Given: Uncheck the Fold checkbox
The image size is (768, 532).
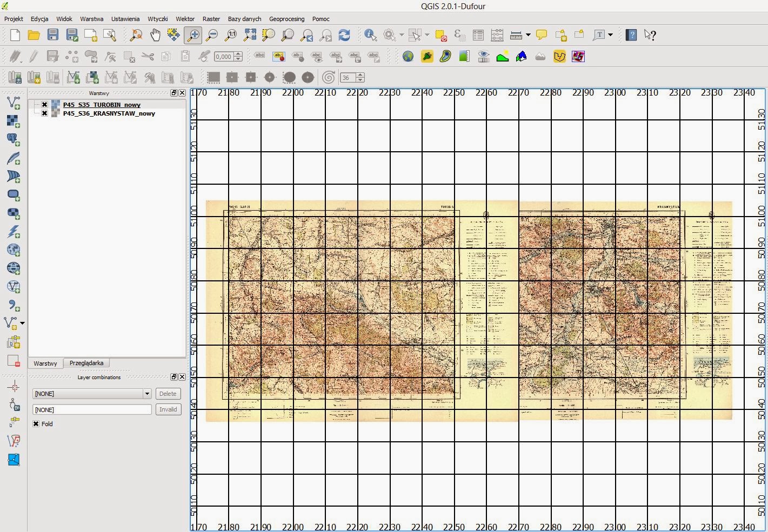Looking at the screenshot, I should (x=36, y=424).
